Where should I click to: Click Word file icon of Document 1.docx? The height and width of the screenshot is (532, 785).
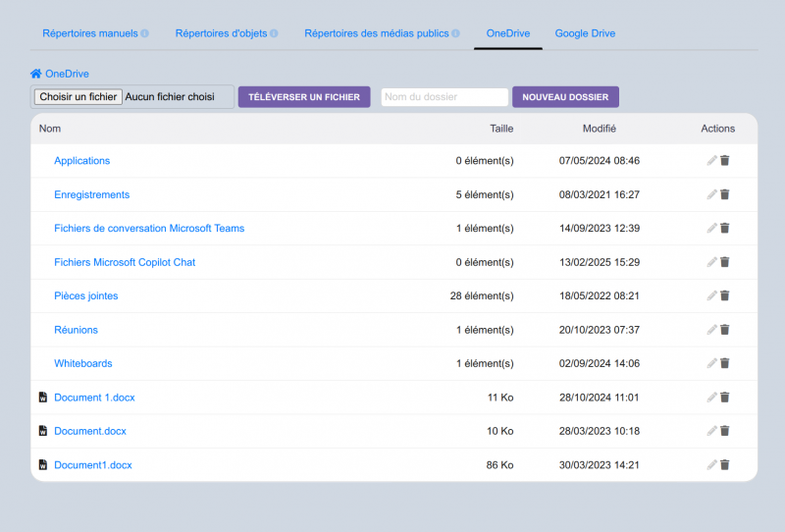click(x=43, y=398)
